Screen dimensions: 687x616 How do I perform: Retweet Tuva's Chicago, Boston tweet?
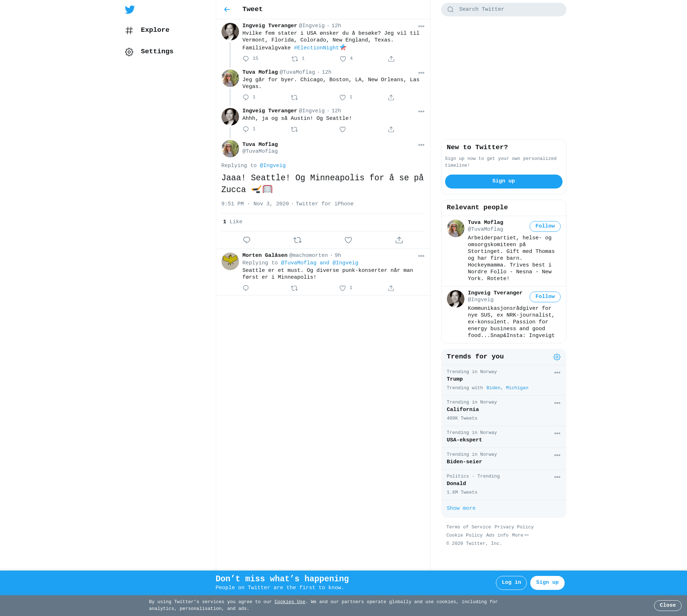294,97
